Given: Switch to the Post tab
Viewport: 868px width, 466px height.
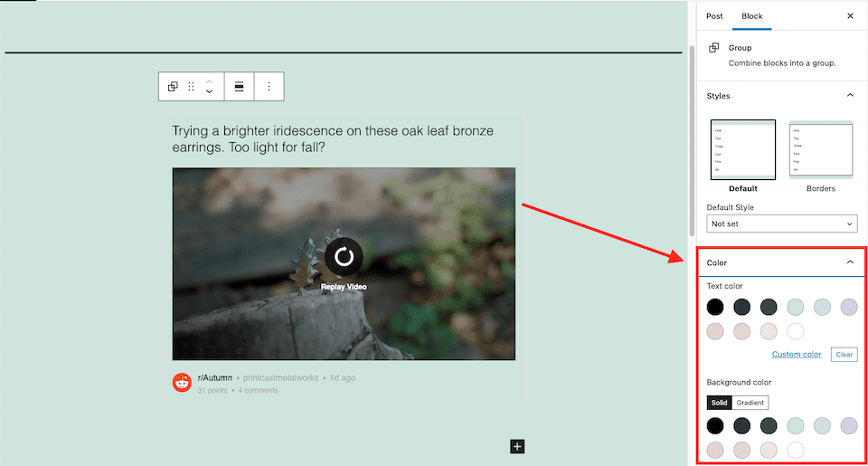Looking at the screenshot, I should 714,16.
